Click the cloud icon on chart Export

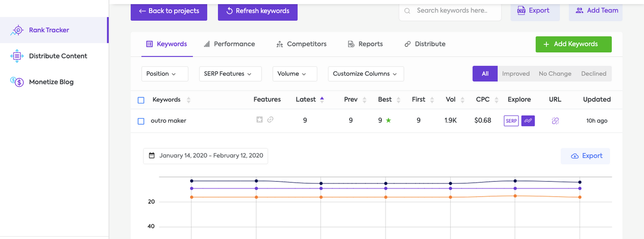click(x=575, y=156)
